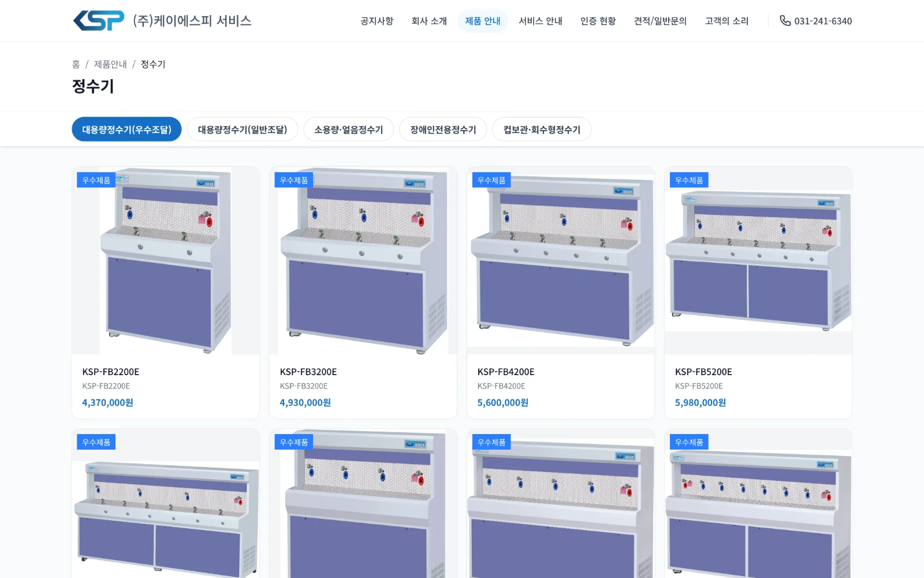Open the KSP-FB4200E product thumbnail

click(x=561, y=261)
